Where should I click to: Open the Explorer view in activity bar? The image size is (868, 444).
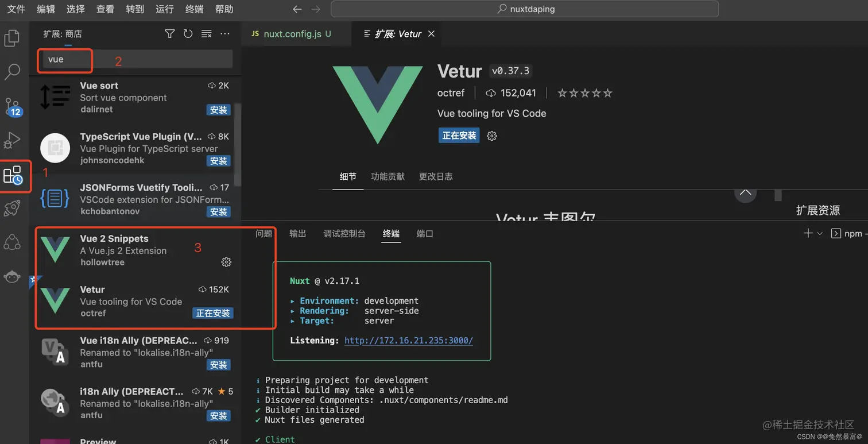(12, 38)
